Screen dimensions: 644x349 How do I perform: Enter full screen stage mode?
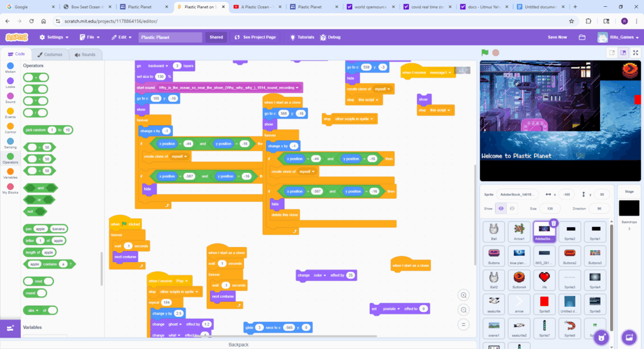[634, 53]
